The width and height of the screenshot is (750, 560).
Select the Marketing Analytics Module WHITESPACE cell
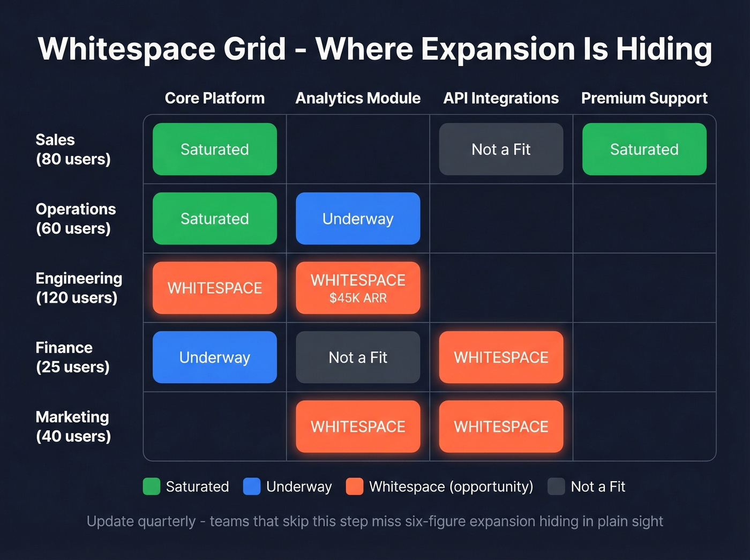point(357,427)
